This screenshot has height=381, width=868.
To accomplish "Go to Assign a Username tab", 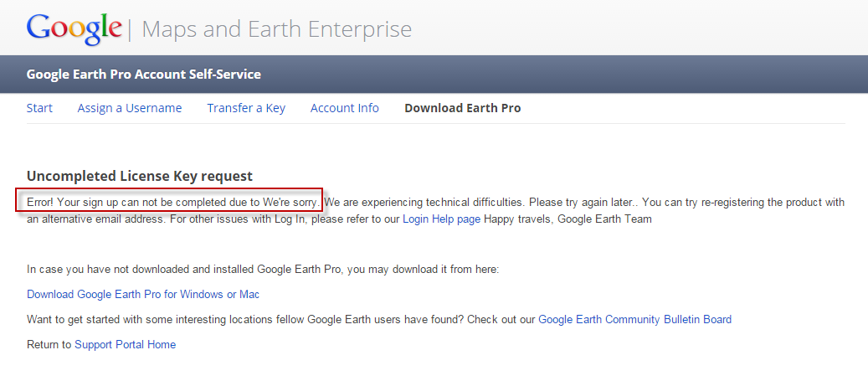I will [130, 108].
